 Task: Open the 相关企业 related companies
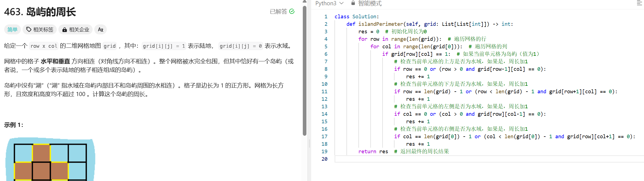click(79, 30)
